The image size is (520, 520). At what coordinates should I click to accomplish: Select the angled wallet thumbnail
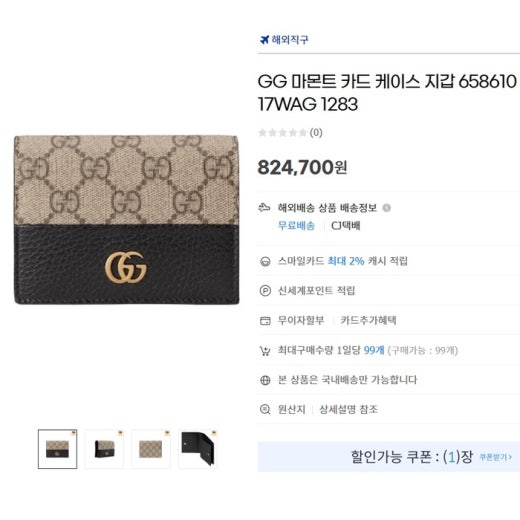click(x=104, y=449)
